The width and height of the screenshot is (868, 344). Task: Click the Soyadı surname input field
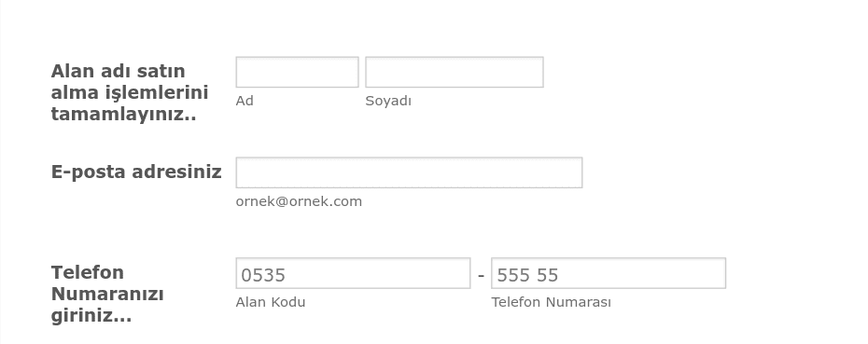(454, 72)
